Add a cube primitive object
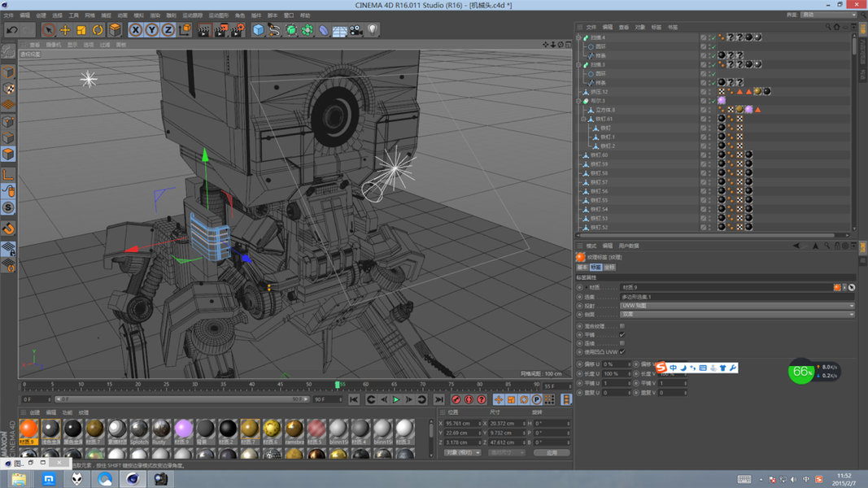This screenshot has height=488, width=868. click(x=258, y=30)
